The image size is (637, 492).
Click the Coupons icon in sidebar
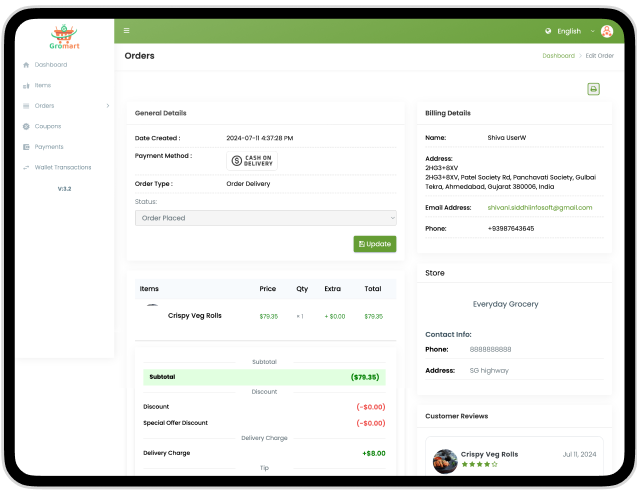(26, 126)
